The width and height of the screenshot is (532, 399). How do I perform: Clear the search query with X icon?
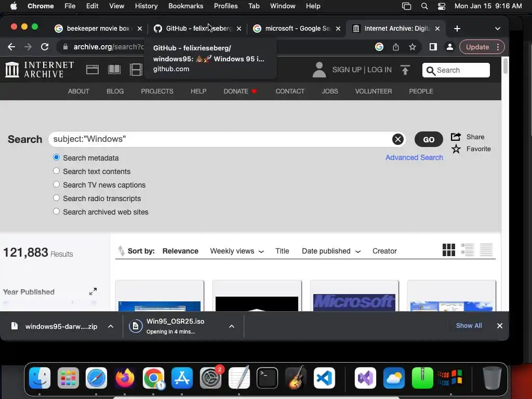pyautogui.click(x=397, y=139)
